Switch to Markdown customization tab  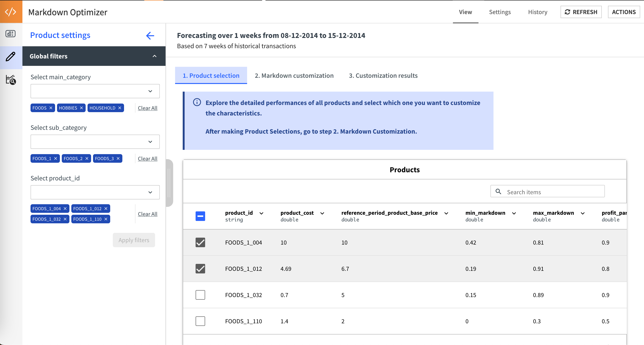[x=294, y=75]
